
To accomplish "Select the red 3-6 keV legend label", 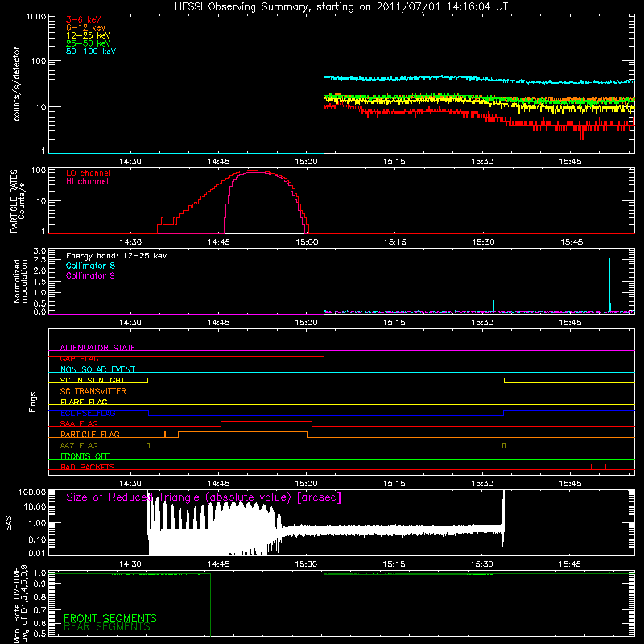I will click(84, 19).
